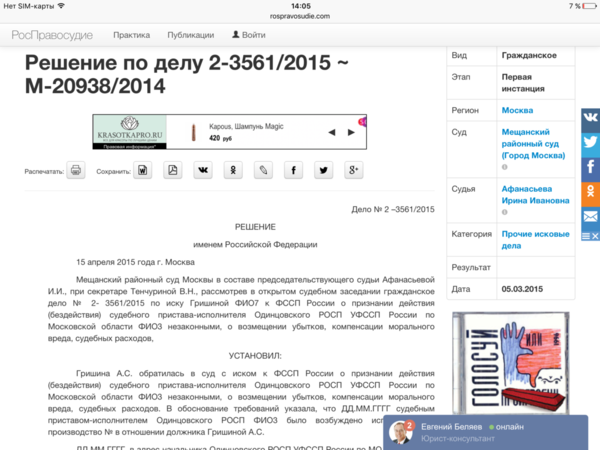Screen dimensions: 600x450
Task: Save document as Word file
Action: 143,171
